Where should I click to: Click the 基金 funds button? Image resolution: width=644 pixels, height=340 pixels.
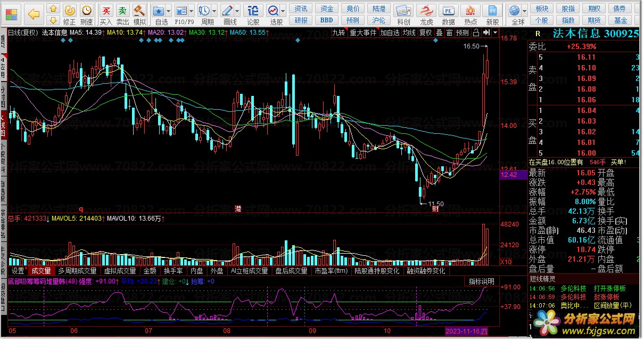coord(621,20)
